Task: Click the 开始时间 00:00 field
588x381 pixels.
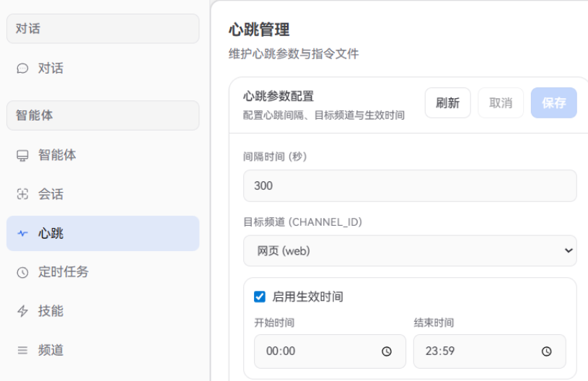Action: [x=330, y=351]
